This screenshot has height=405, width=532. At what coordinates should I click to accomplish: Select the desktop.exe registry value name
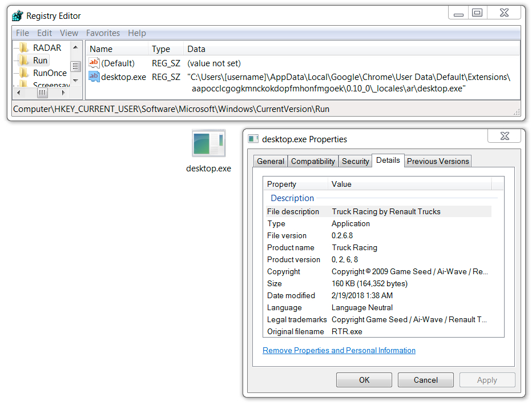click(x=123, y=77)
